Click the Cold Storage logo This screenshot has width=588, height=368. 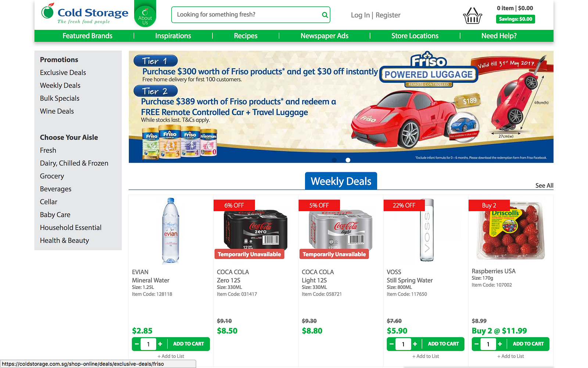tap(85, 14)
